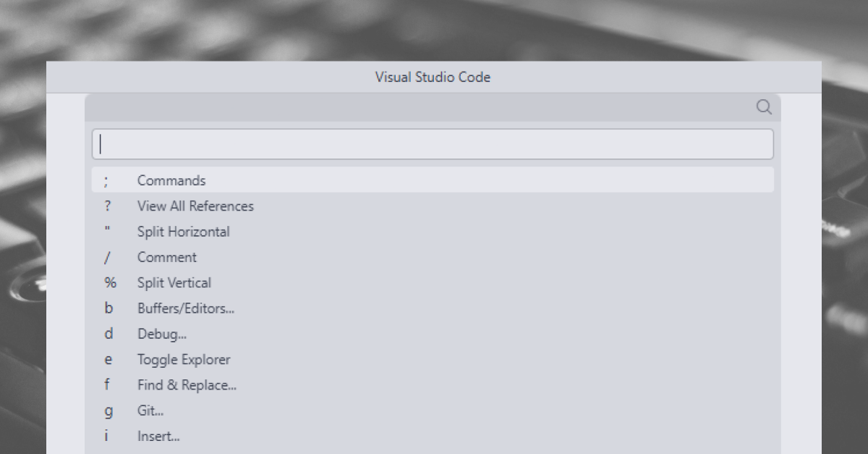This screenshot has height=454, width=868.
Task: Open the Debug... submenu
Action: (162, 335)
